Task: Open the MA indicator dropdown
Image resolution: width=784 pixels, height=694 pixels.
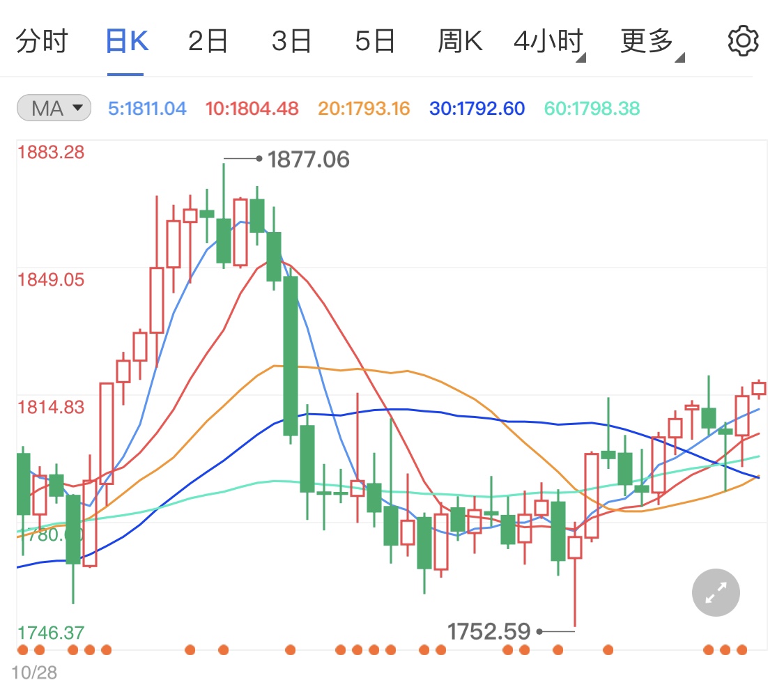Action: pos(54,108)
